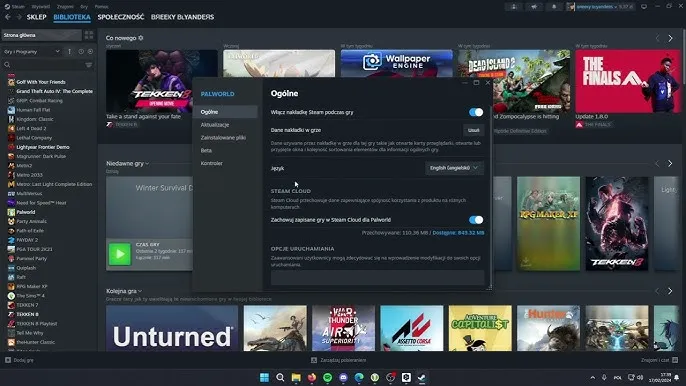
Task: Open the Język language dropdown
Action: (x=454, y=168)
